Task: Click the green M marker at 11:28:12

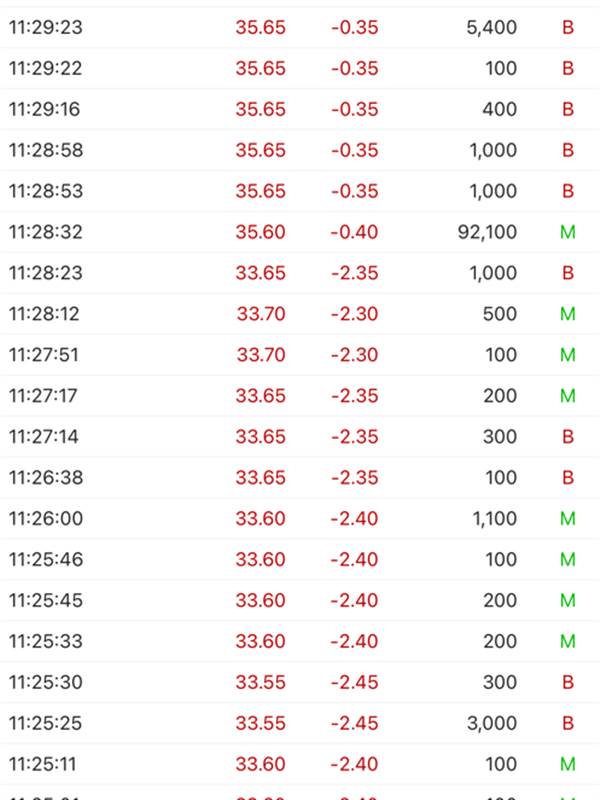Action: 568,314
